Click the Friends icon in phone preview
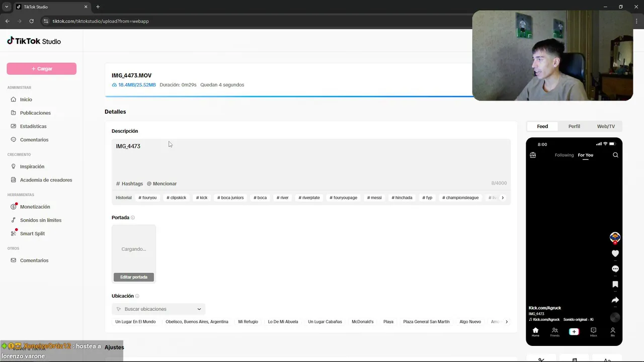Screen dimensions: 644x362 (554, 332)
